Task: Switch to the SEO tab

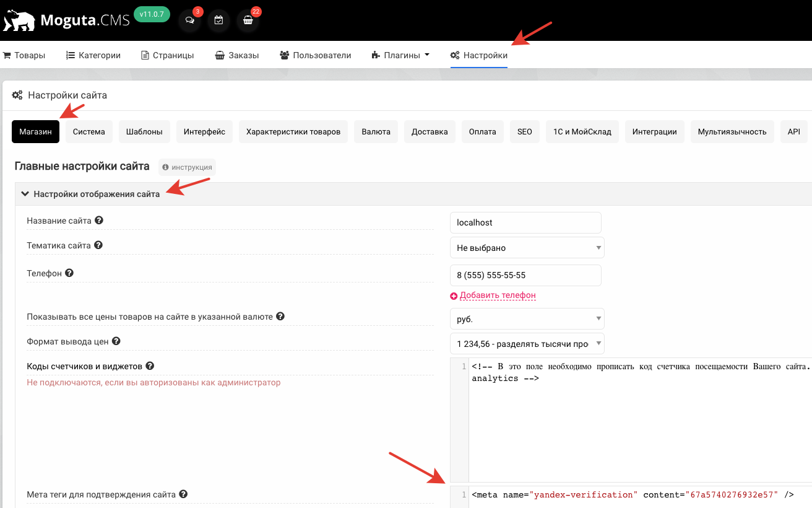Action: [525, 131]
